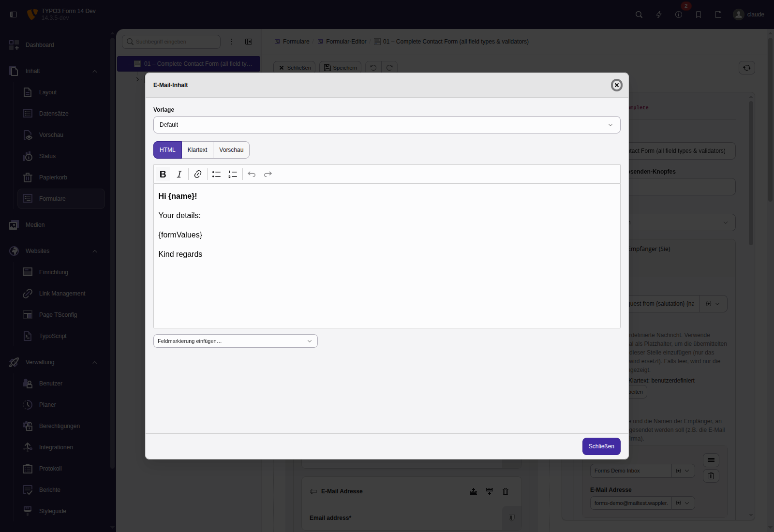Open the Einrichtung module
The width and height of the screenshot is (774, 532).
61,272
